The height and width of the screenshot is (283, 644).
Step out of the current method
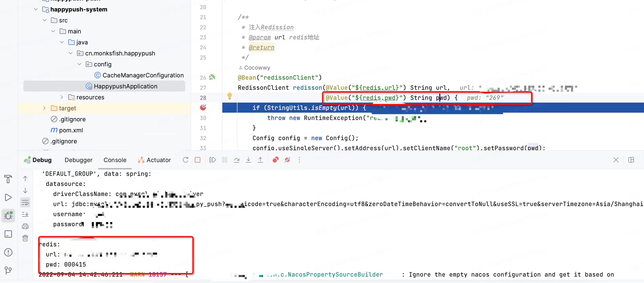[260, 160]
